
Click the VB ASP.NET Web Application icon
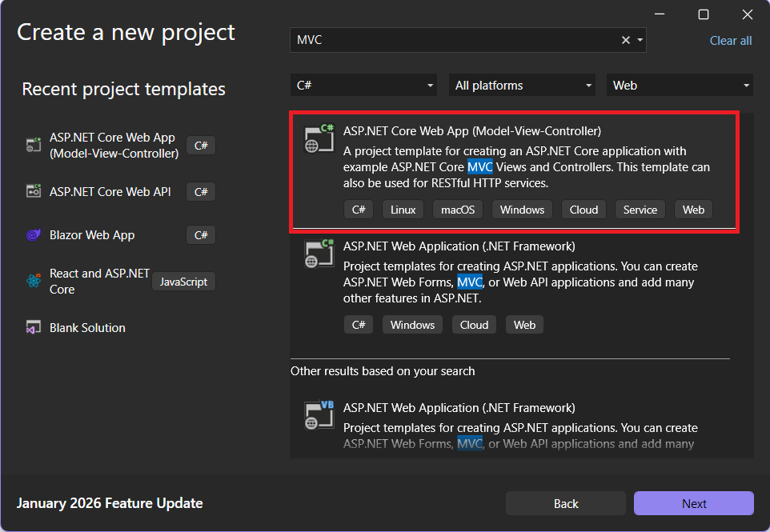tap(319, 415)
